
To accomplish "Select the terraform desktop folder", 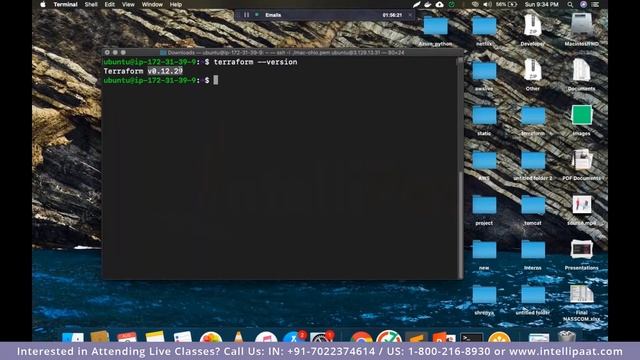I will pos(533,116).
